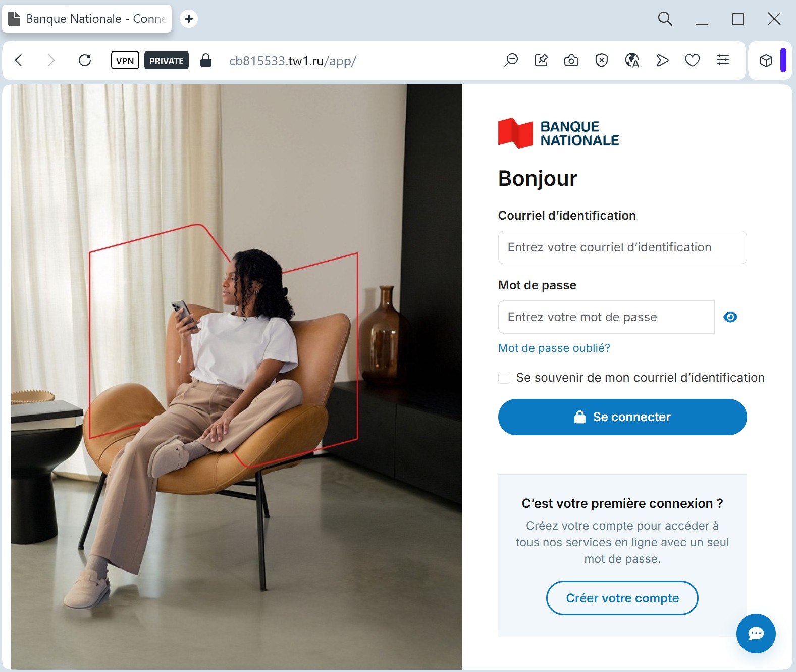Viewport: 796px width, 672px height.
Task: Click the find-in-page zoom icon
Action: 511,61
